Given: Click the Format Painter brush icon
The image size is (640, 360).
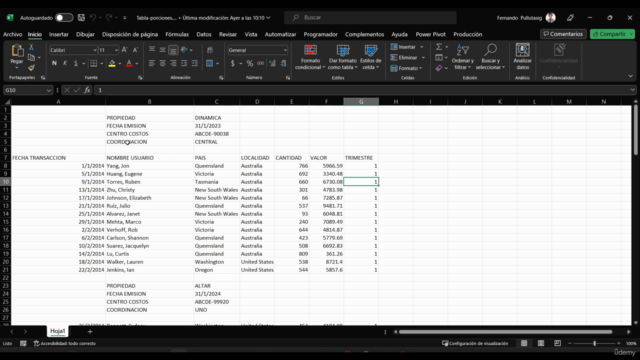Looking at the screenshot, I should click(x=31, y=67).
